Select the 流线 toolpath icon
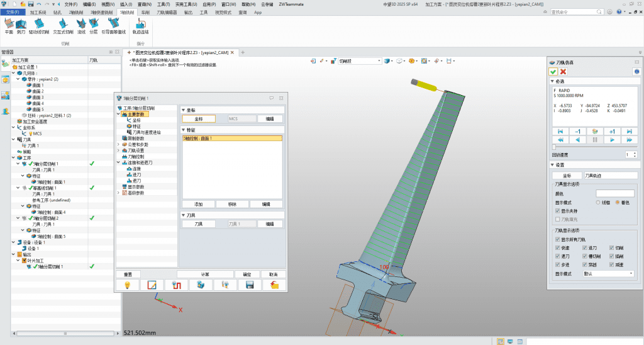 pos(81,25)
